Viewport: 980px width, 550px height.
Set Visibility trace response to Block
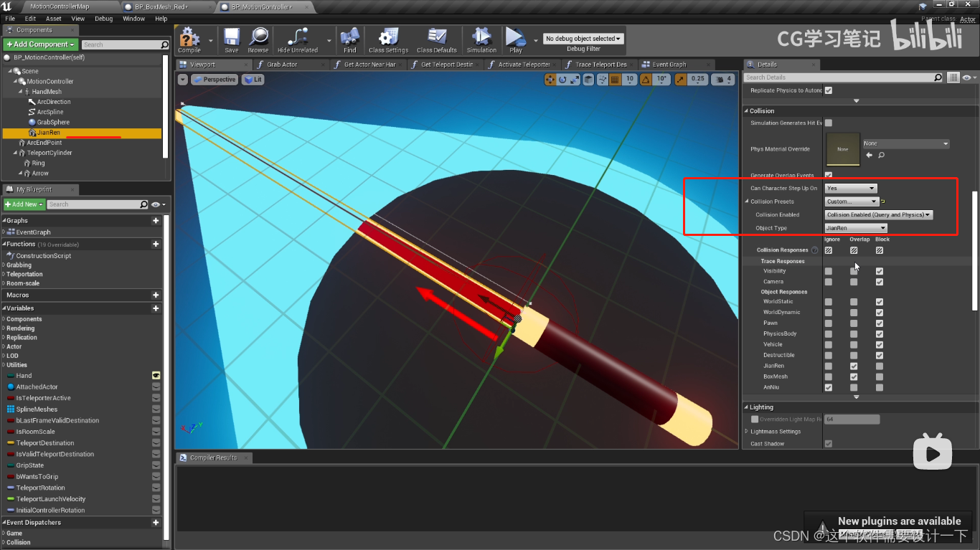[x=880, y=271]
